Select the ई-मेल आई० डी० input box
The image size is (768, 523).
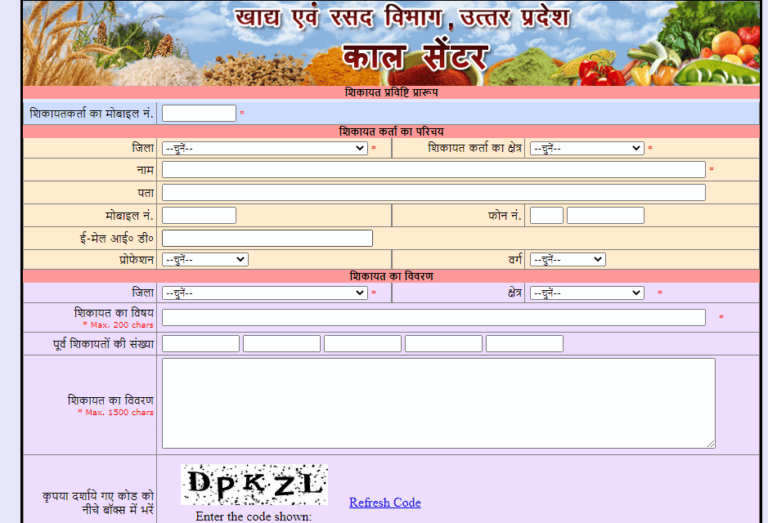click(x=267, y=238)
